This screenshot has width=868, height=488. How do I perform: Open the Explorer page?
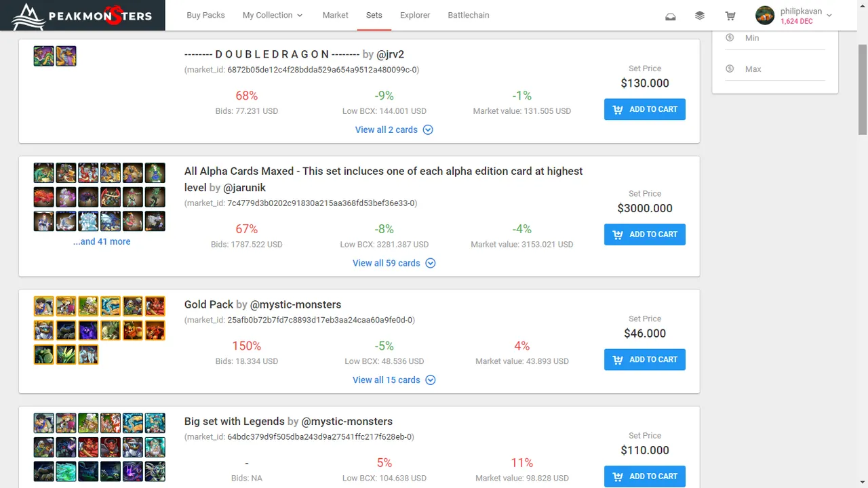tap(415, 15)
